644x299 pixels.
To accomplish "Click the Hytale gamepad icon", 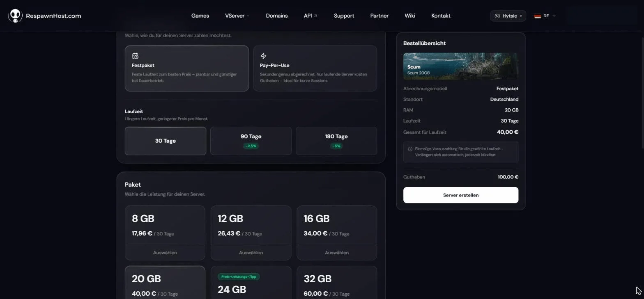I will coord(497,16).
